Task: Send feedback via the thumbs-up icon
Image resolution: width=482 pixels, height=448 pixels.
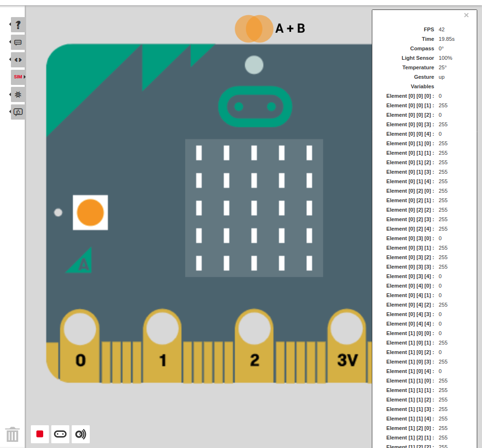Action: tap(18, 112)
